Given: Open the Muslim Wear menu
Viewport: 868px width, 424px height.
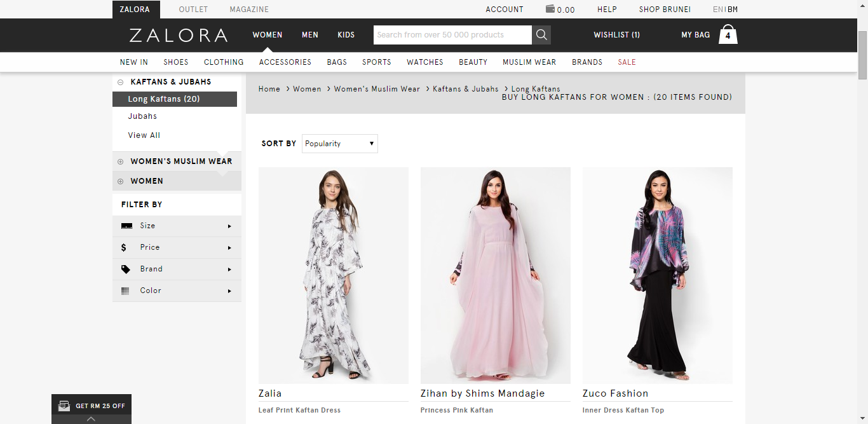Looking at the screenshot, I should (x=529, y=62).
